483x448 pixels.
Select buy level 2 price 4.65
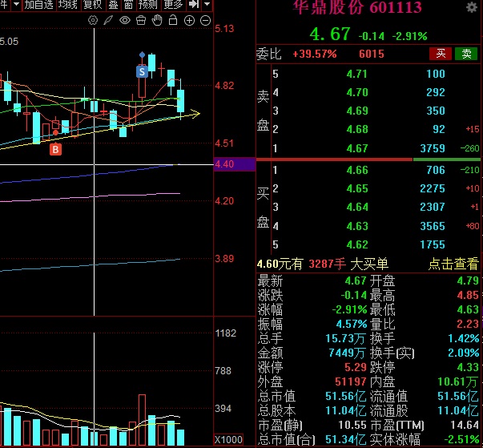coord(357,188)
